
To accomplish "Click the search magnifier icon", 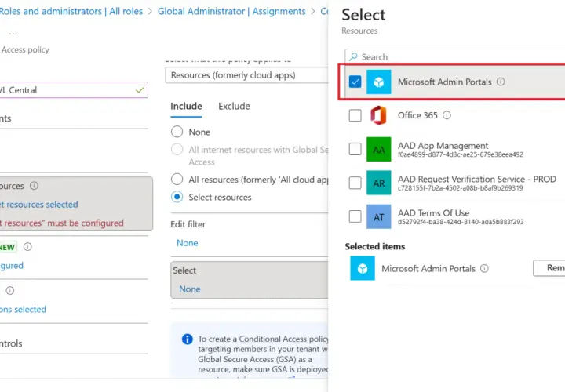I will pyautogui.click(x=353, y=57).
